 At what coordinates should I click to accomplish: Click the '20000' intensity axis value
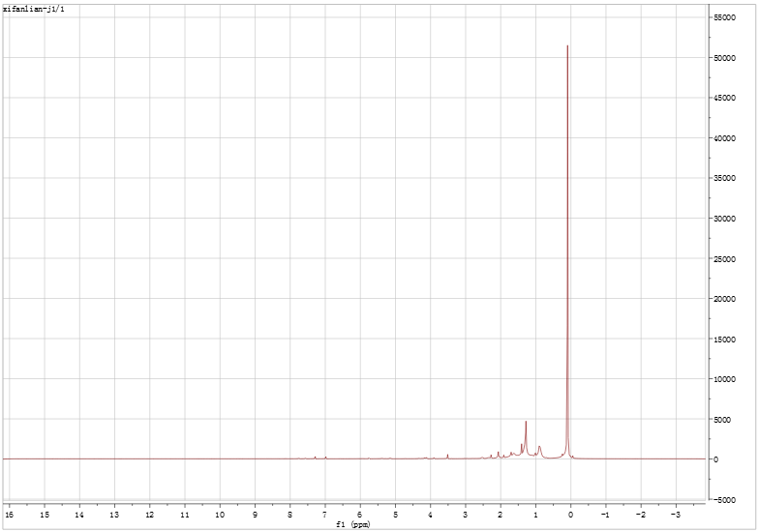click(724, 300)
